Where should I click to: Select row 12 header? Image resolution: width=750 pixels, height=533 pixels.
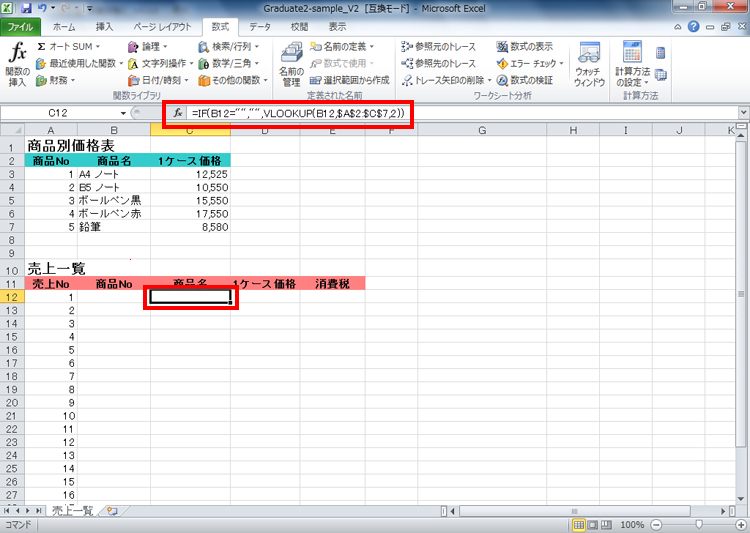click(x=12, y=297)
